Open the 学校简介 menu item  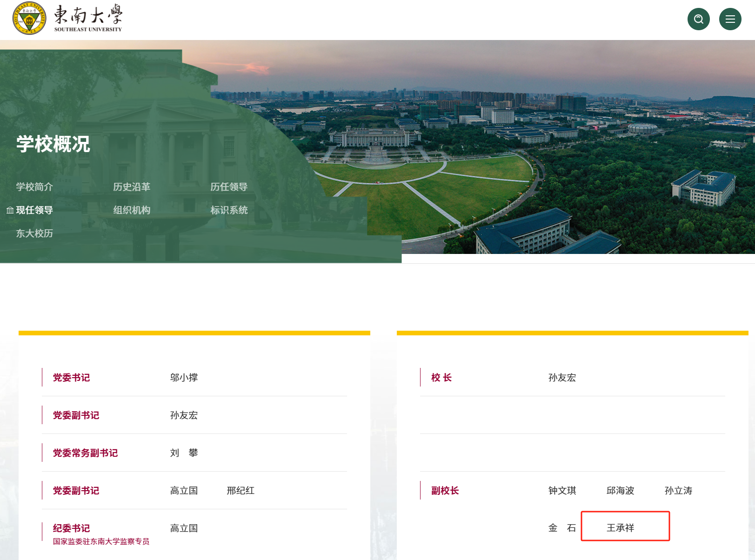(34, 187)
